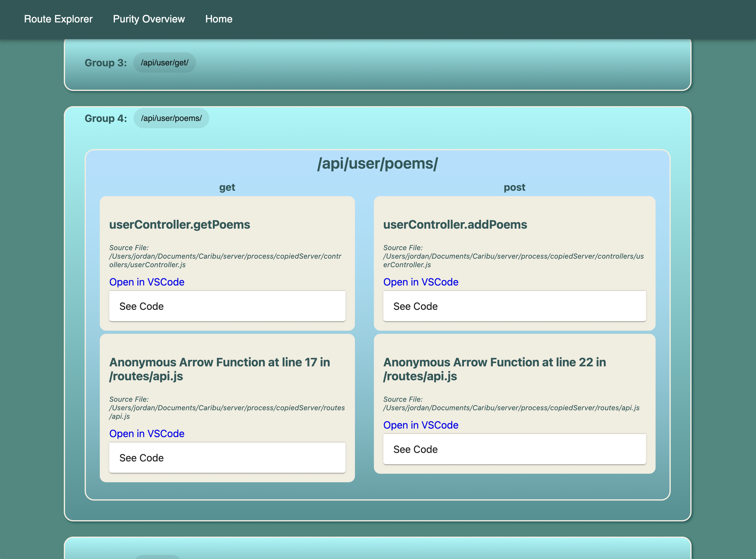Expand See Code for userController.getPoems
Image resolution: width=756 pixels, height=559 pixels.
227,306
